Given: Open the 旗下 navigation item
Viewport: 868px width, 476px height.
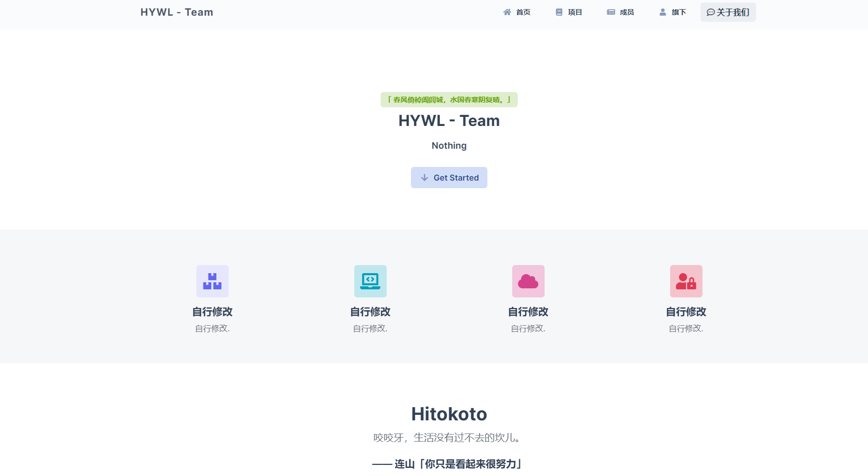Looking at the screenshot, I should tap(679, 12).
